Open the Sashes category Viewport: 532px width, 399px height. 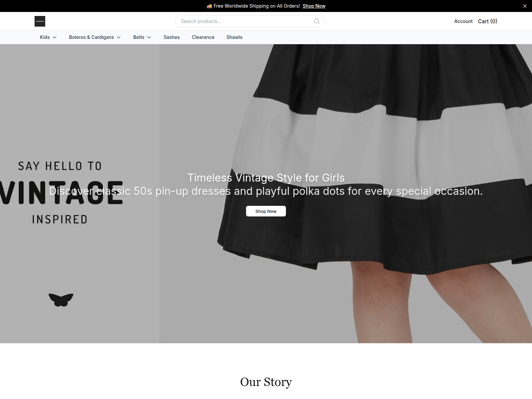coord(172,37)
